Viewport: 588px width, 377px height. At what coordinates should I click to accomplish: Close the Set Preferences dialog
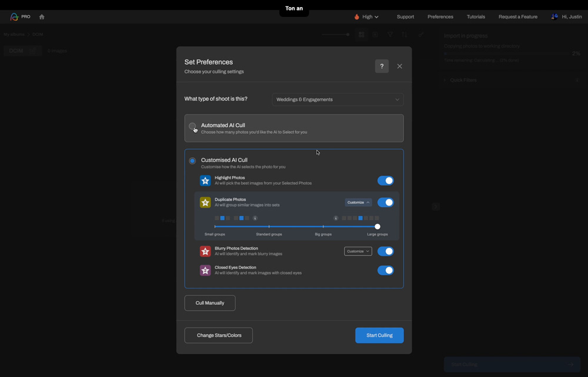400,66
